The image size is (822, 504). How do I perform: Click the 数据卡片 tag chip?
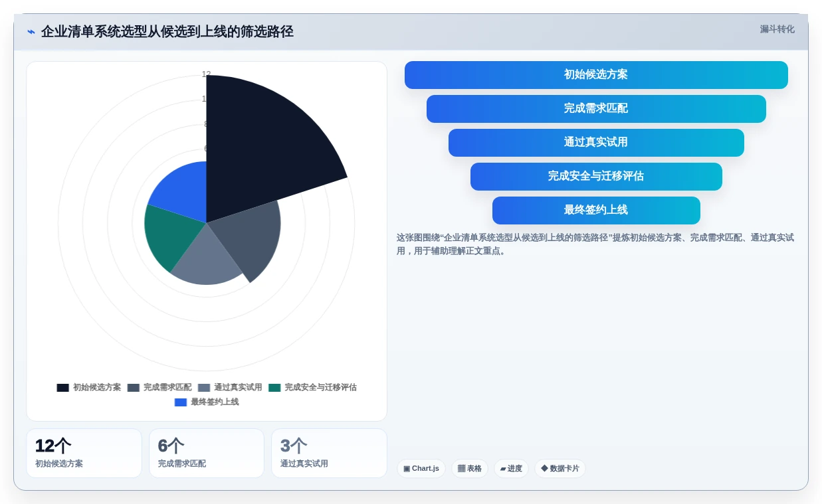pos(560,469)
